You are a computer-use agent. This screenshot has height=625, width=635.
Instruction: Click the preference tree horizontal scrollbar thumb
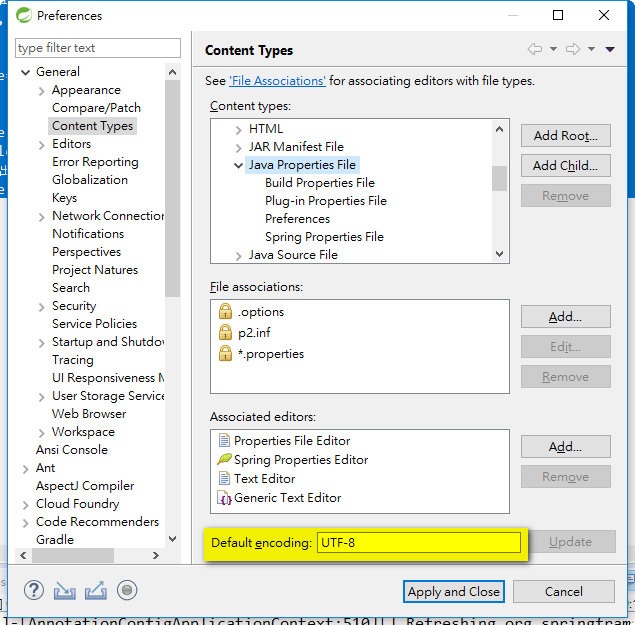tap(73, 555)
